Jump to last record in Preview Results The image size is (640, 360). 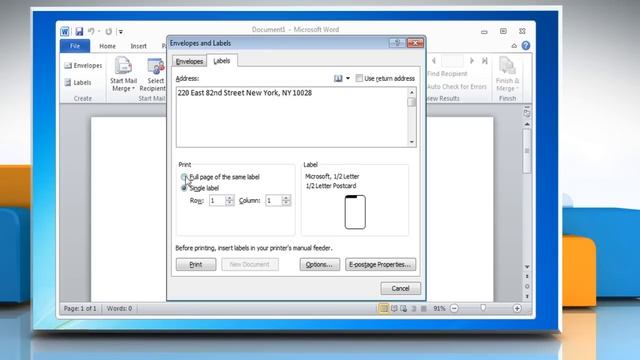coord(484,61)
